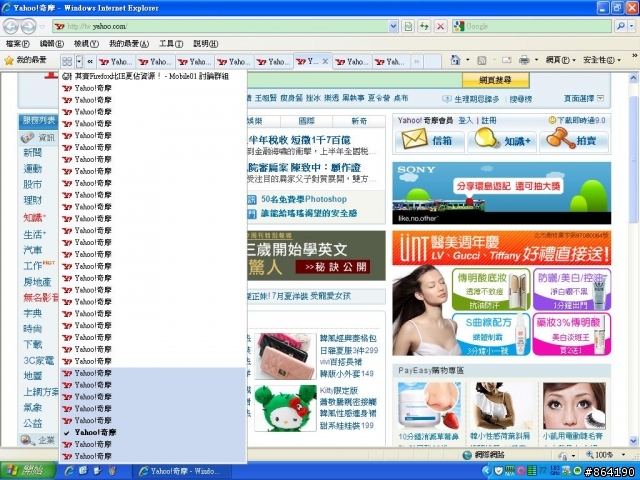Viewport: 640px width, 480px height.
Task: Click the address bar showing tw.yahoo.com
Action: 220,27
